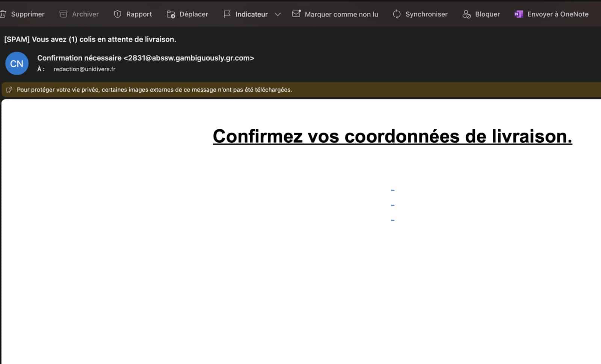Expand the À recipient field details
This screenshot has width=601, height=364.
(40, 69)
